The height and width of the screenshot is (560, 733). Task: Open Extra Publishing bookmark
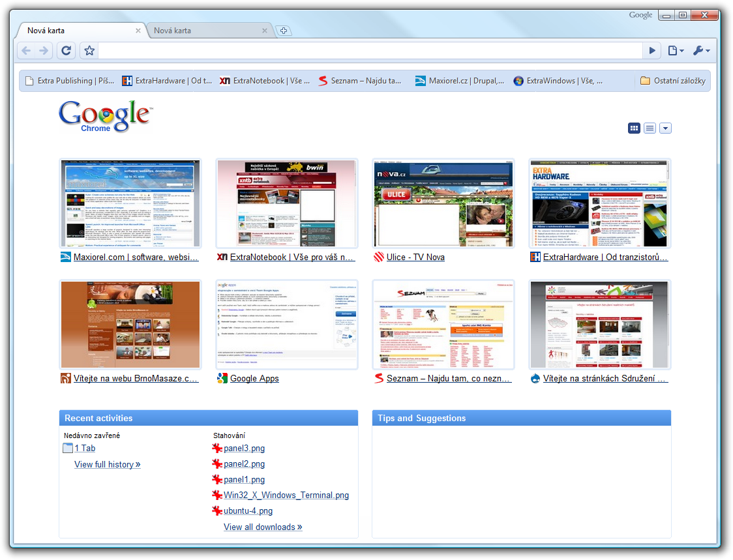coord(70,81)
